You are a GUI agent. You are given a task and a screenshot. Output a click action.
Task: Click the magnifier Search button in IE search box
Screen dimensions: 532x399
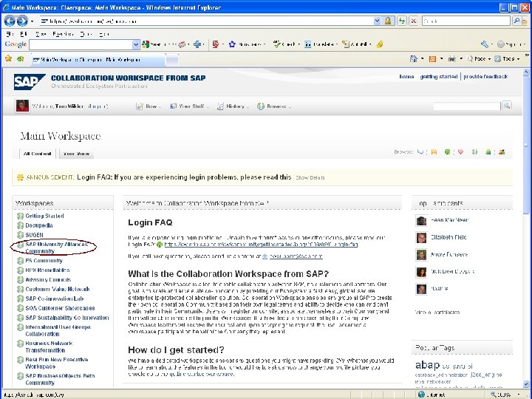[516, 21]
